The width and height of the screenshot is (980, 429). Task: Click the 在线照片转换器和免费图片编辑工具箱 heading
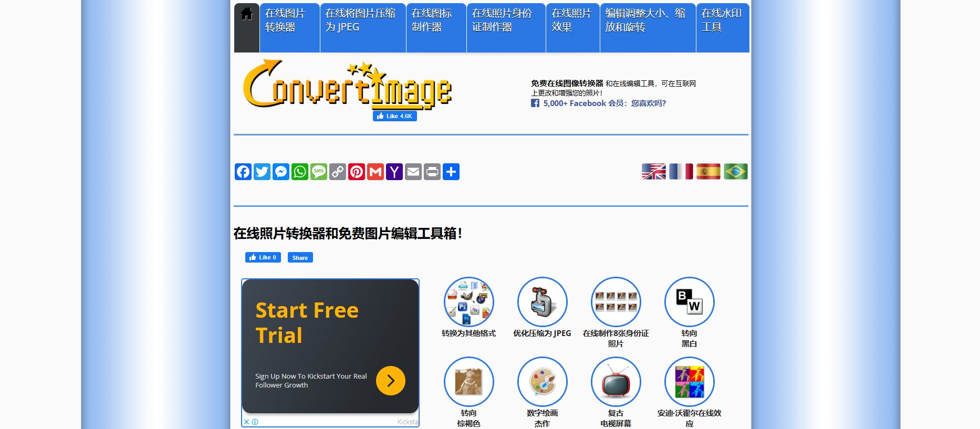tap(348, 234)
